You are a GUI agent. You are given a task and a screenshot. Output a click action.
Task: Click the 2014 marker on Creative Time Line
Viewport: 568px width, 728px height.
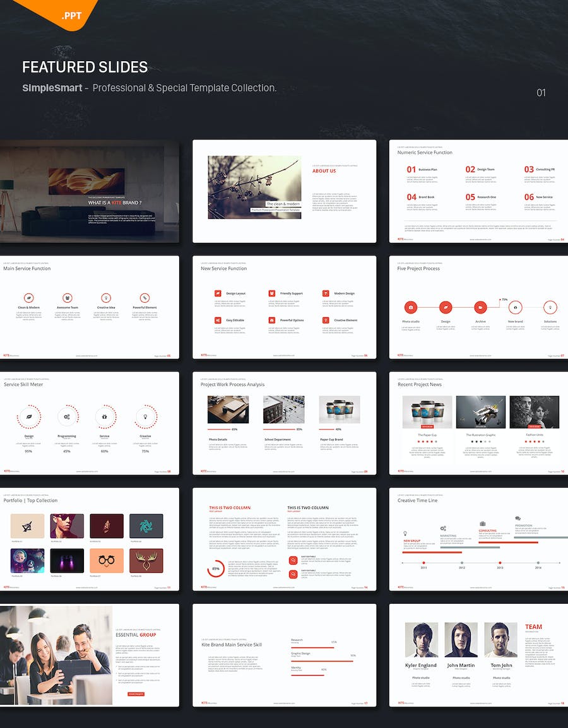click(x=538, y=563)
